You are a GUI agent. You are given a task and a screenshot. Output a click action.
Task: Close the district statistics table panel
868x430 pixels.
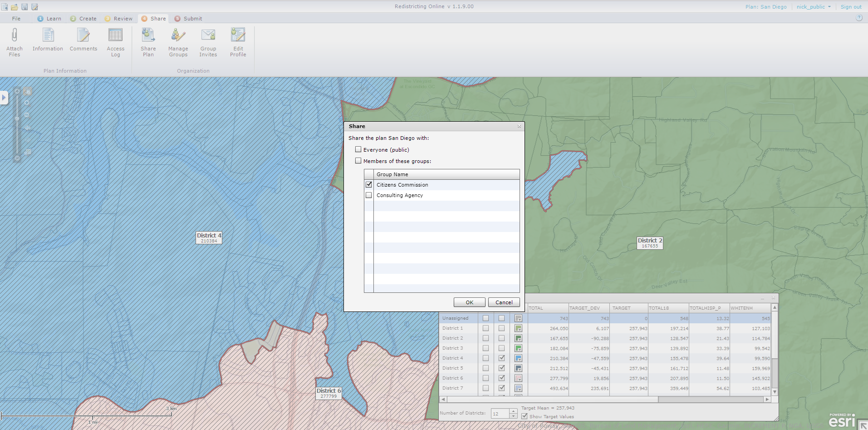[773, 298]
